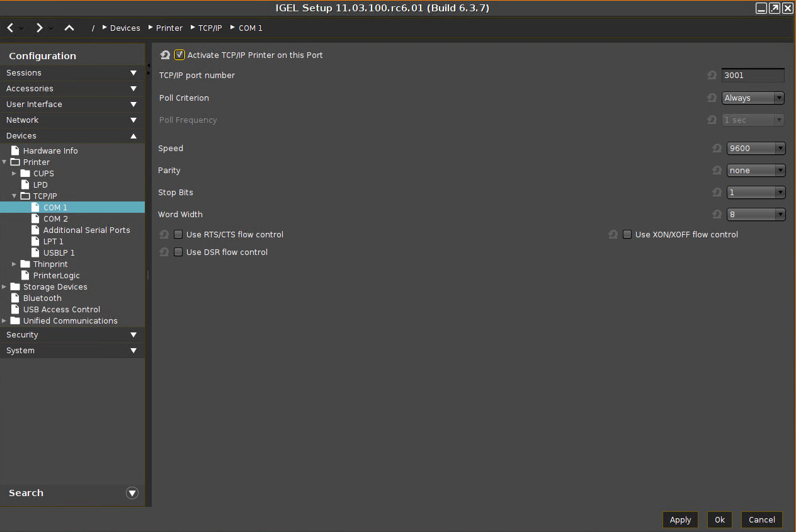Reset the Use XON/XOFF flow control setting
The width and height of the screenshot is (796, 532).
[613, 234]
